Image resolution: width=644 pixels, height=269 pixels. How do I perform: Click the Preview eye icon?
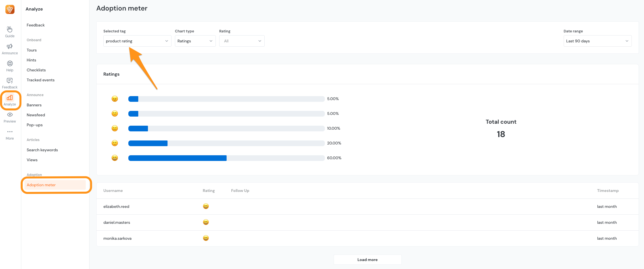pos(9,117)
